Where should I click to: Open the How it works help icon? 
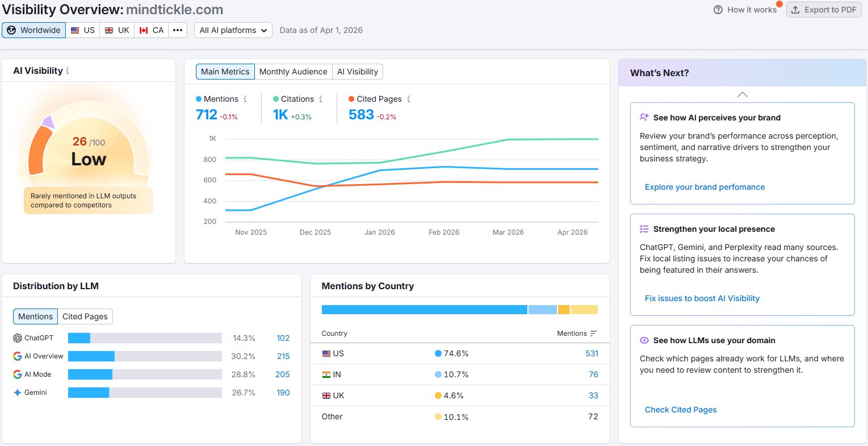[x=717, y=9]
